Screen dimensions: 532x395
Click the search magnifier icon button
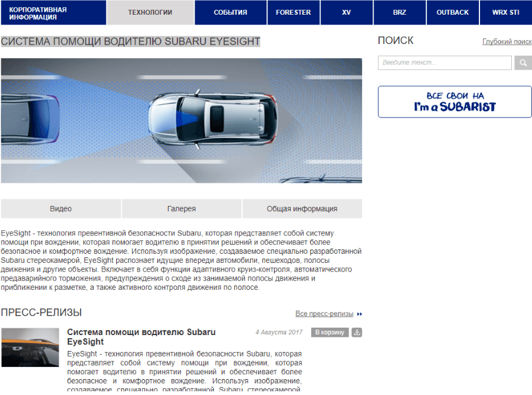pyautogui.click(x=523, y=63)
